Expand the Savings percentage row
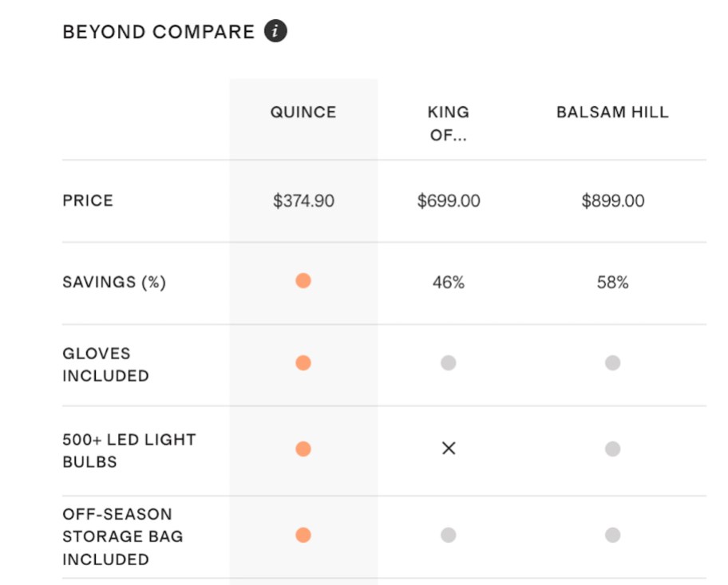The width and height of the screenshot is (728, 585). [x=114, y=281]
